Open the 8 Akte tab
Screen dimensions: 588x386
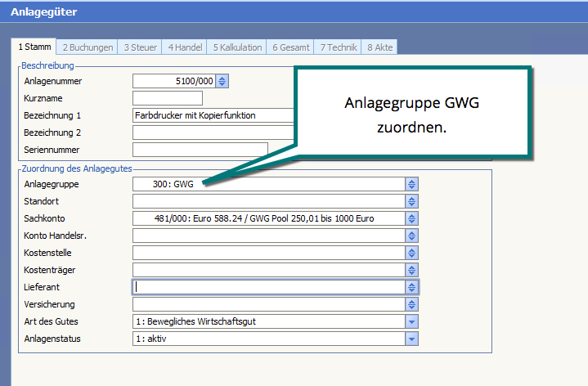pos(380,47)
